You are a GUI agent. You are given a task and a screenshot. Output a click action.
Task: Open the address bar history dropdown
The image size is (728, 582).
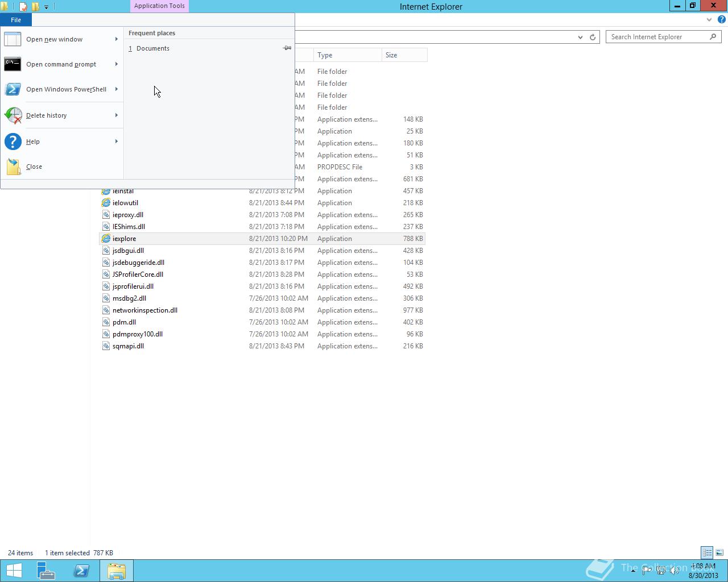click(x=580, y=37)
